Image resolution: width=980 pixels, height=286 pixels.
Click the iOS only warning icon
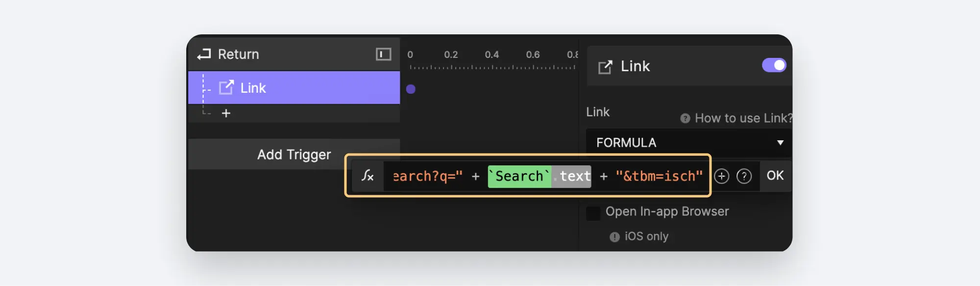click(614, 237)
